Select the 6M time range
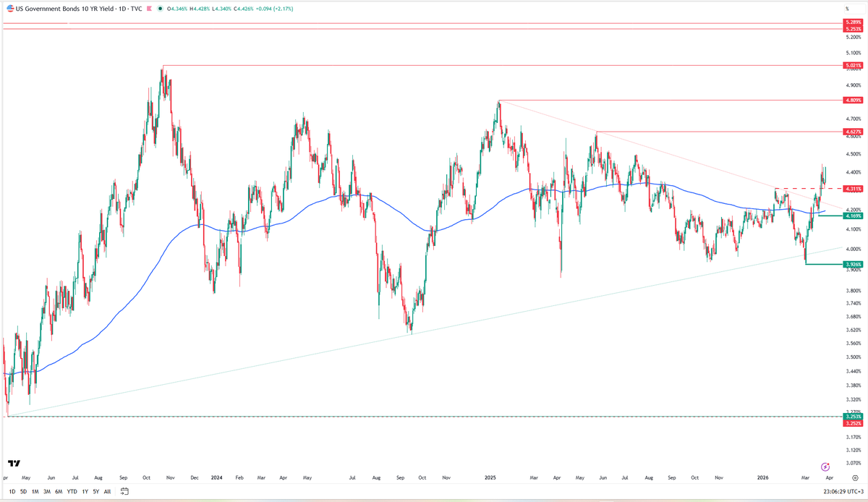The image size is (868, 502). pos(59,491)
